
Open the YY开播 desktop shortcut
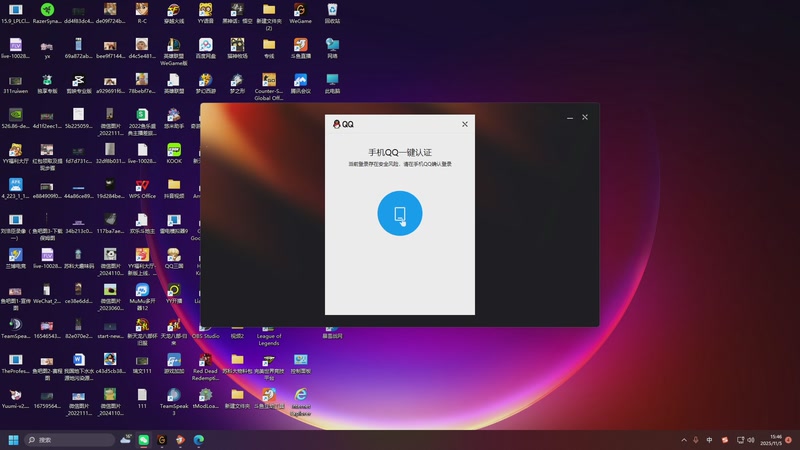point(174,293)
